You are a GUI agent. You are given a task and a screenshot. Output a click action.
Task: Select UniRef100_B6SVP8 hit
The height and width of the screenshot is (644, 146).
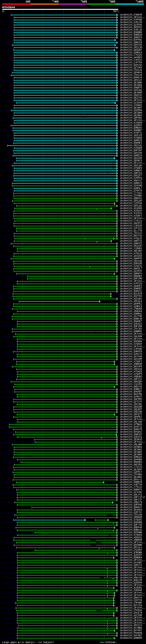pos(131,366)
